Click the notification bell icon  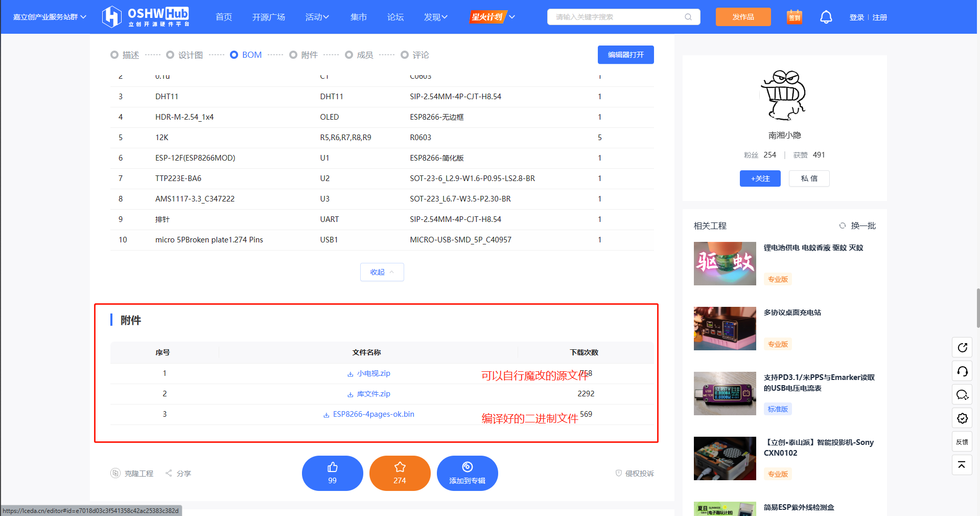pyautogui.click(x=826, y=17)
